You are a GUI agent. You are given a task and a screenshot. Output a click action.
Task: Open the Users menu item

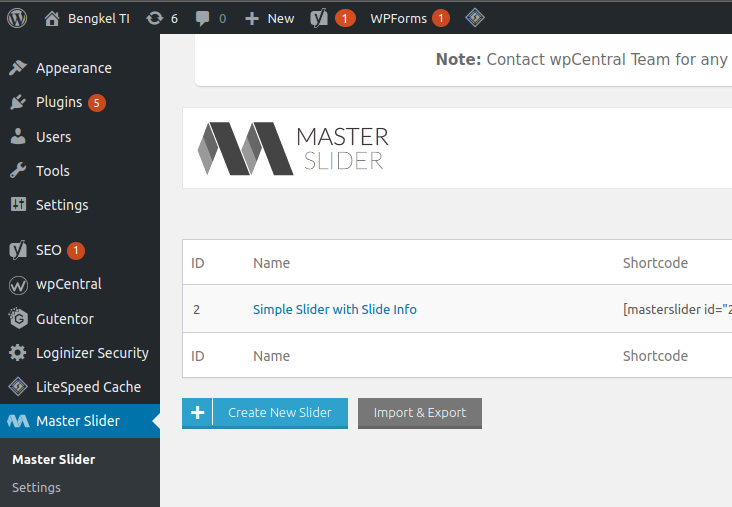[x=54, y=137]
